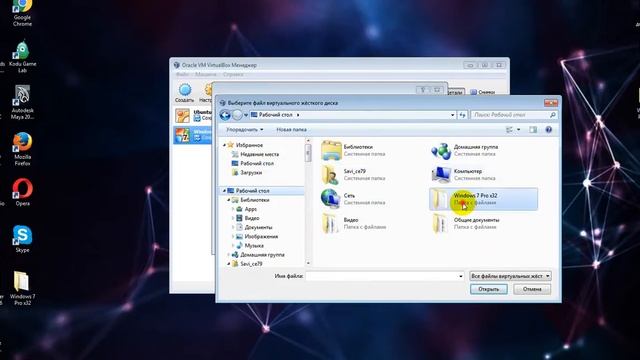Click the Отмена button
Viewport: 640px width, 360px height.
tap(532, 289)
